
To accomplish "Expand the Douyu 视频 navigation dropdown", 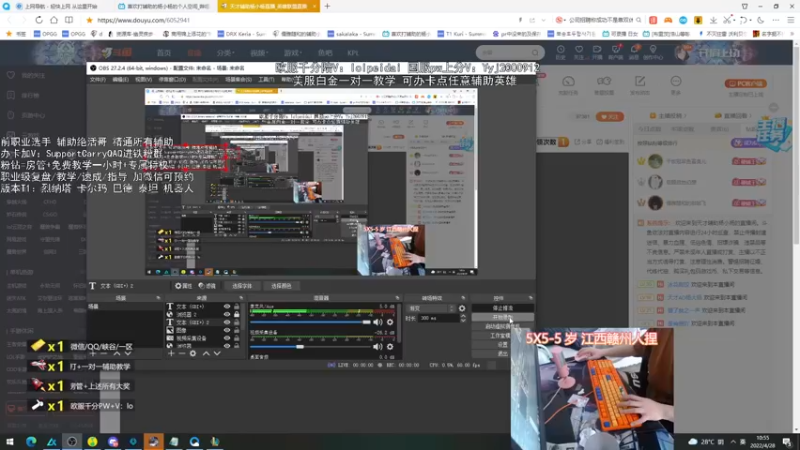I will [259, 53].
